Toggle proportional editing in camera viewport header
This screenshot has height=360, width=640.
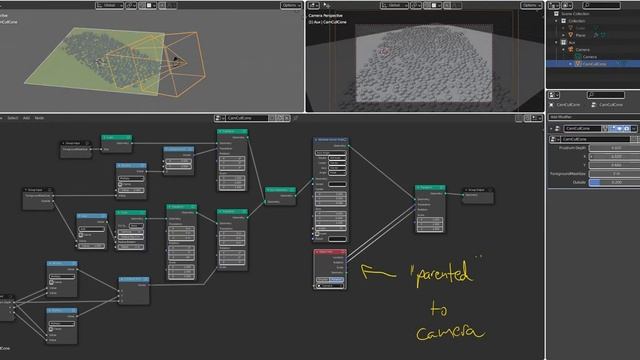click(448, 5)
